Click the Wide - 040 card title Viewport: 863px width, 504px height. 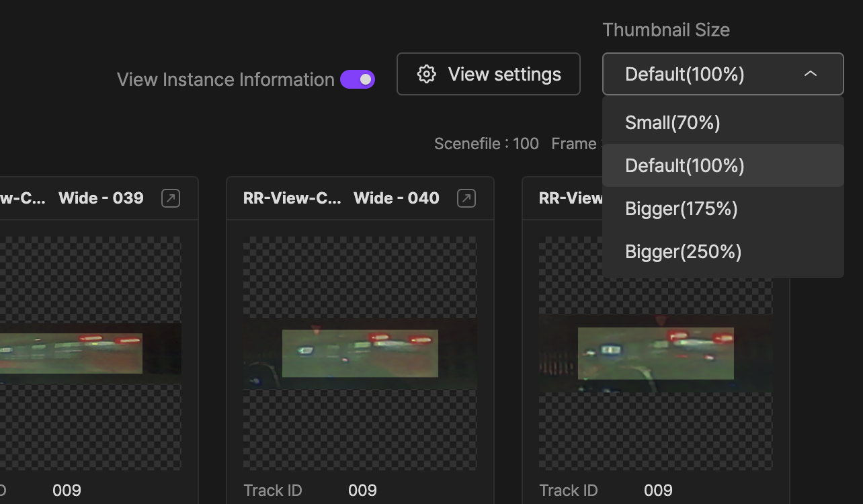tap(397, 198)
